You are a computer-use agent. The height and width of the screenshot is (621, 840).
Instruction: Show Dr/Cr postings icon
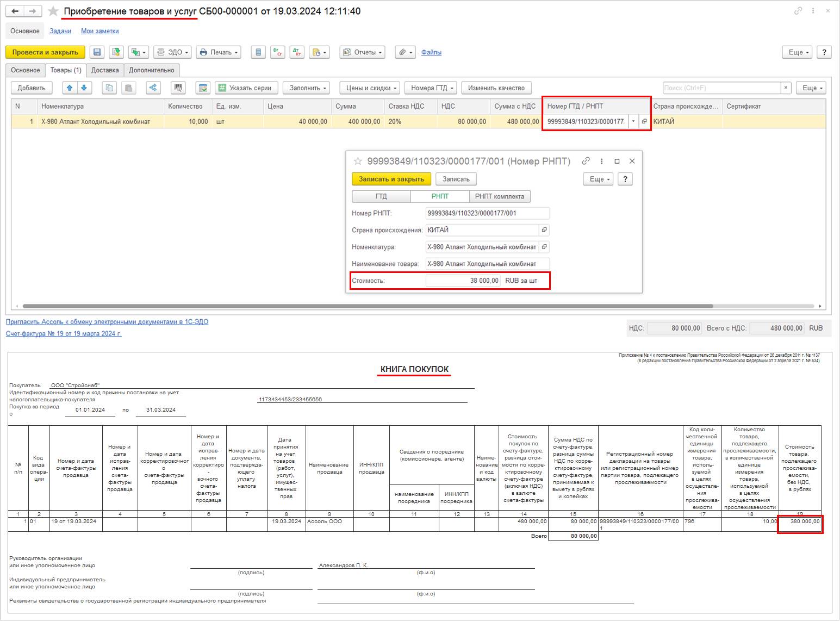[278, 52]
